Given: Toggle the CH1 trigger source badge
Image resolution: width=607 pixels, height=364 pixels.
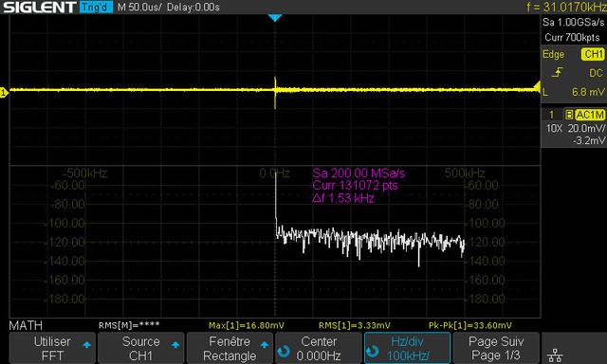Looking at the screenshot, I should [593, 54].
